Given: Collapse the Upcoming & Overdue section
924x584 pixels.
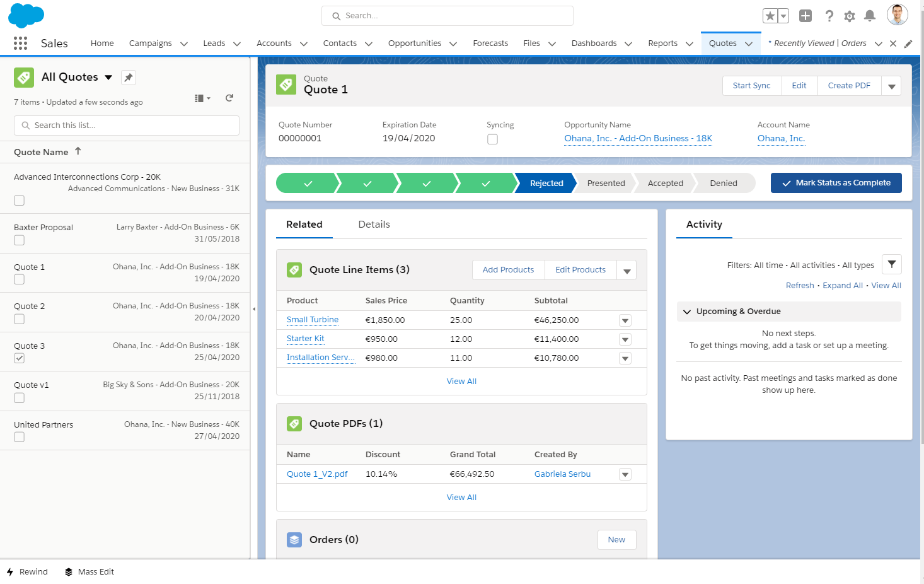Looking at the screenshot, I should click(687, 312).
